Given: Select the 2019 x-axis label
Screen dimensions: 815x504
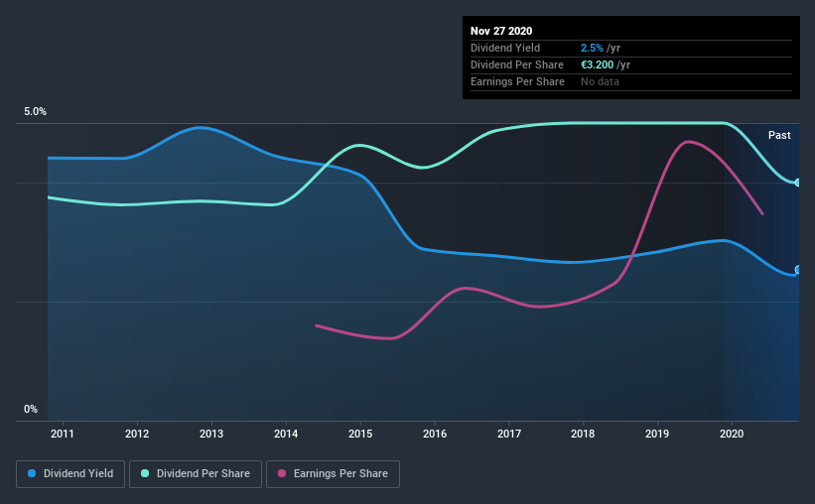Looking at the screenshot, I should tap(657, 434).
